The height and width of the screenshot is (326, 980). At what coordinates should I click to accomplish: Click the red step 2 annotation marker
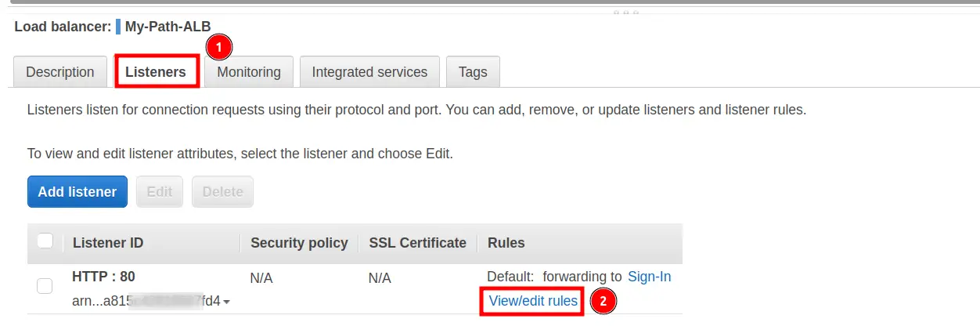603,302
